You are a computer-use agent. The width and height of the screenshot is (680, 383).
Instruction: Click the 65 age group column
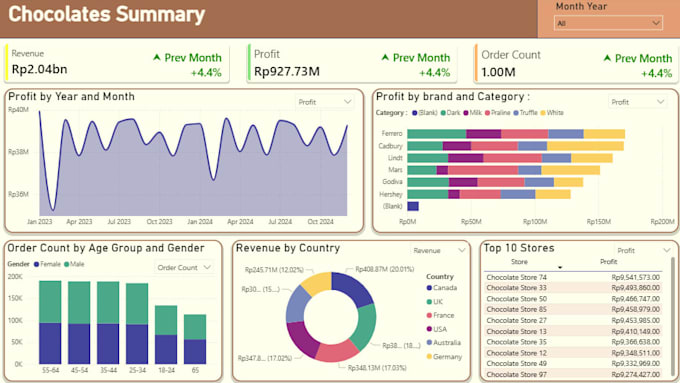[x=195, y=339]
